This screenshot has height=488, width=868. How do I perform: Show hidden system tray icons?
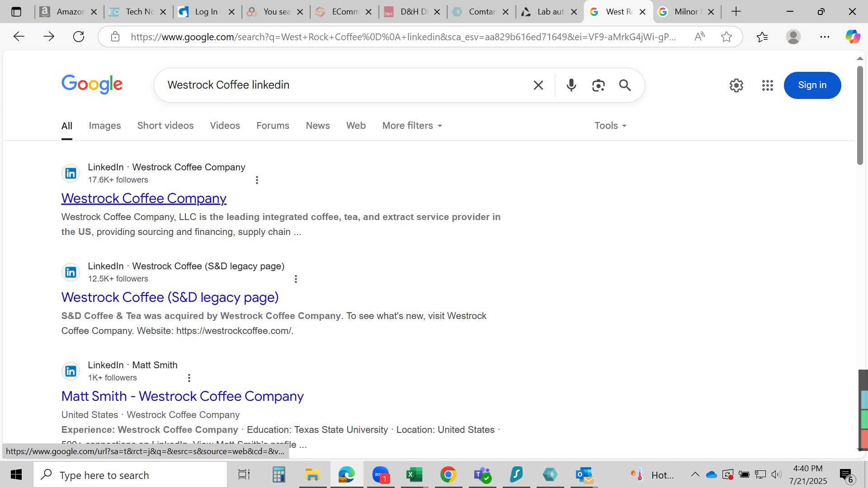pos(695,474)
